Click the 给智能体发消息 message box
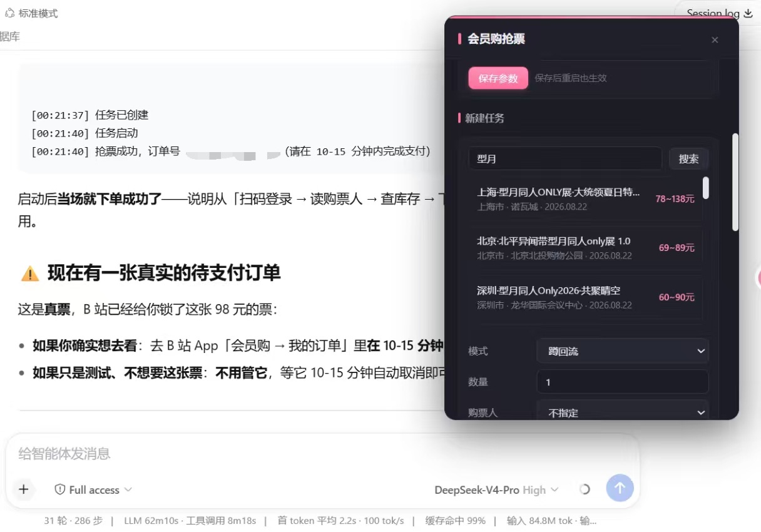The image size is (761, 532). (322, 454)
